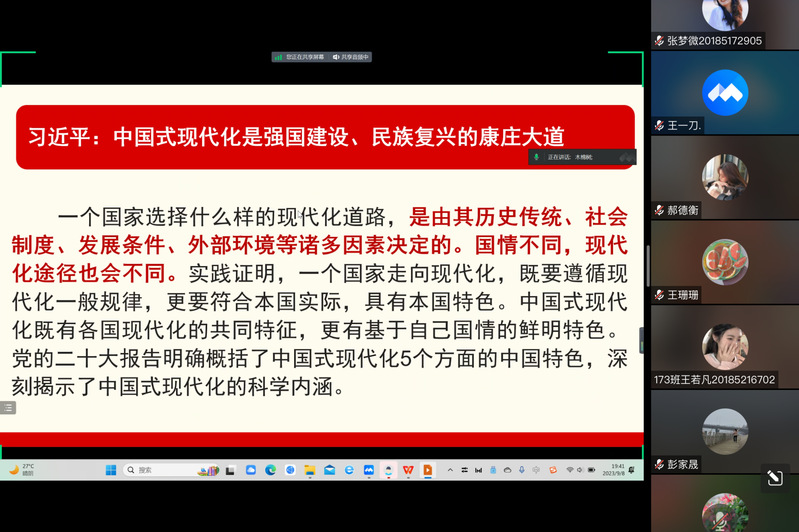Open the slide outline menu icon at left
Viewport: 799px width, 532px height.
[x=8, y=407]
